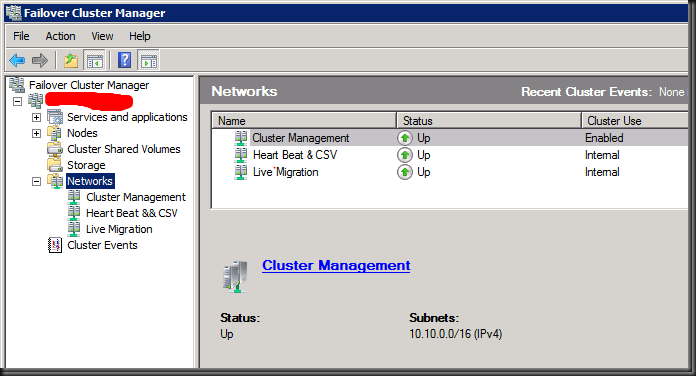Viewport: 696px width, 376px height.
Task: Select Cluster Management name in list
Action: pyautogui.click(x=301, y=138)
